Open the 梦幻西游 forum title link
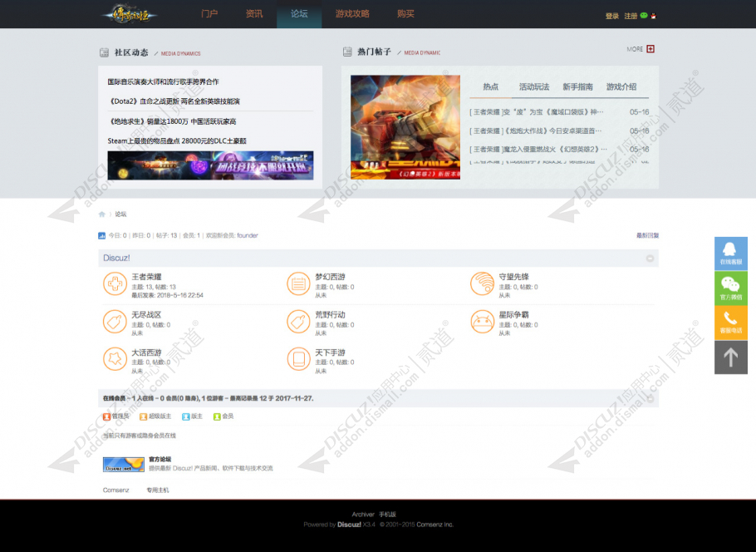 (331, 277)
